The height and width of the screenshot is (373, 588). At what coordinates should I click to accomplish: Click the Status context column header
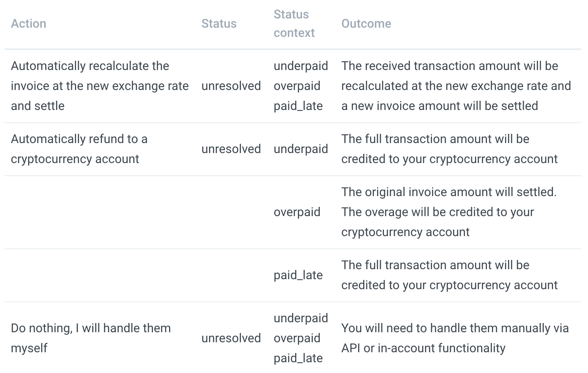tap(294, 23)
